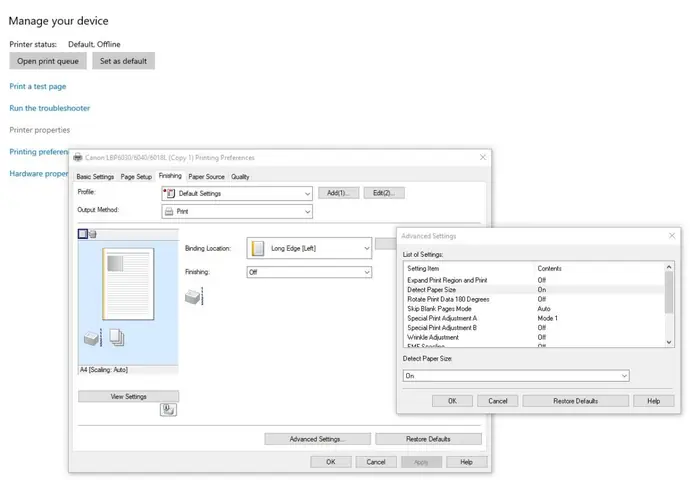Click the Print a test page link
690x480 pixels.
click(x=38, y=86)
